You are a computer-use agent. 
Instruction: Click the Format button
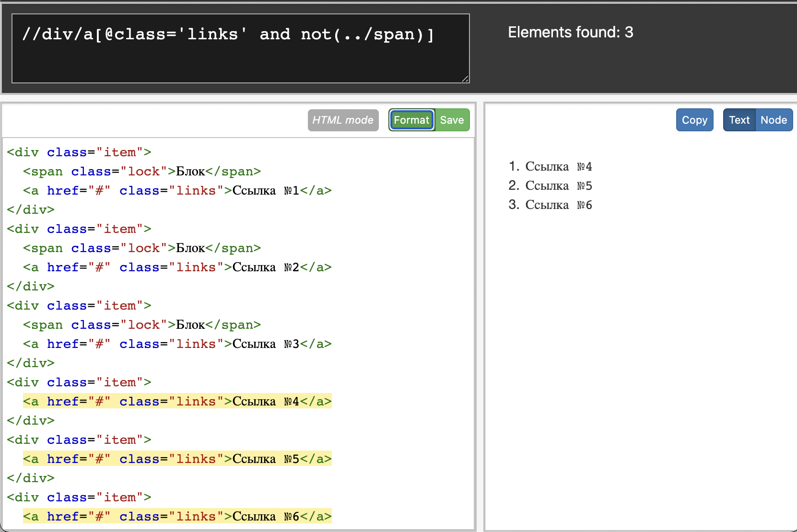[x=411, y=120]
